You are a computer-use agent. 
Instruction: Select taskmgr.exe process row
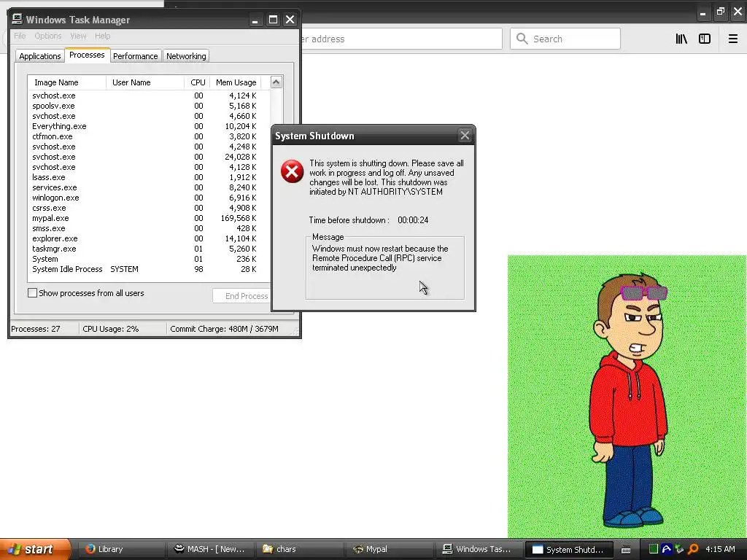coord(149,249)
